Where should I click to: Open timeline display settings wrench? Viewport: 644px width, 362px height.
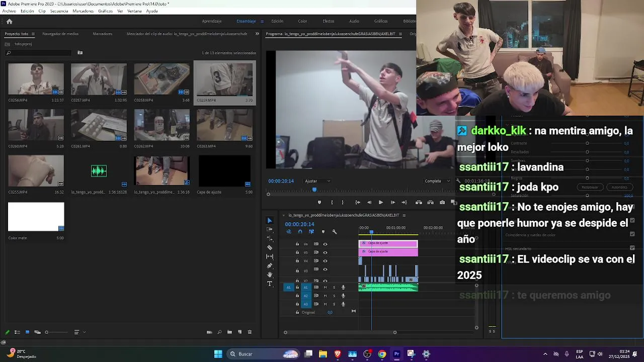(x=335, y=232)
